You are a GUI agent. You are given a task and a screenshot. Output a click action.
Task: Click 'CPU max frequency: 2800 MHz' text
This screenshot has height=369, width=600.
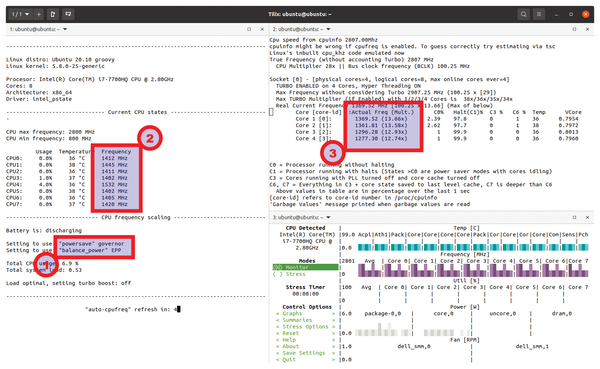(49, 132)
